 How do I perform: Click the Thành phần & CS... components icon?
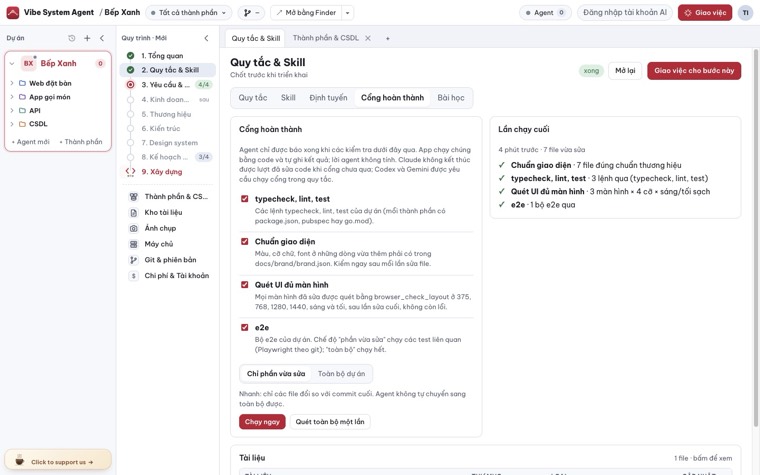tap(134, 196)
